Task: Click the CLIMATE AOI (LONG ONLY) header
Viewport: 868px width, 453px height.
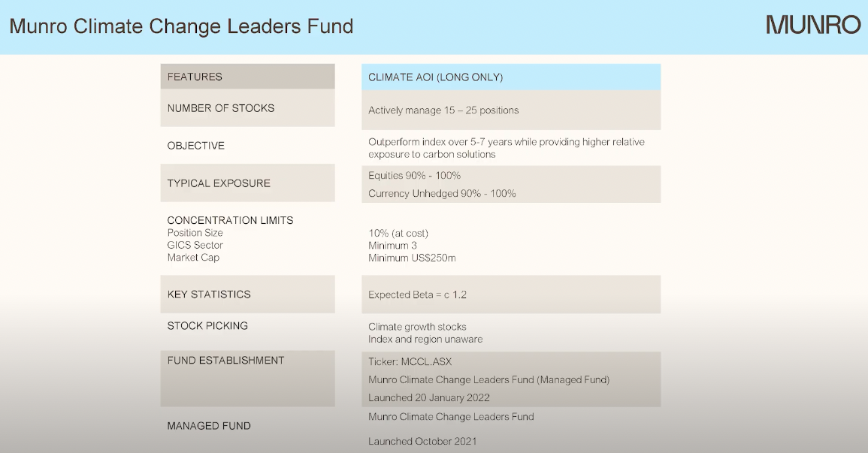Action: [x=435, y=77]
